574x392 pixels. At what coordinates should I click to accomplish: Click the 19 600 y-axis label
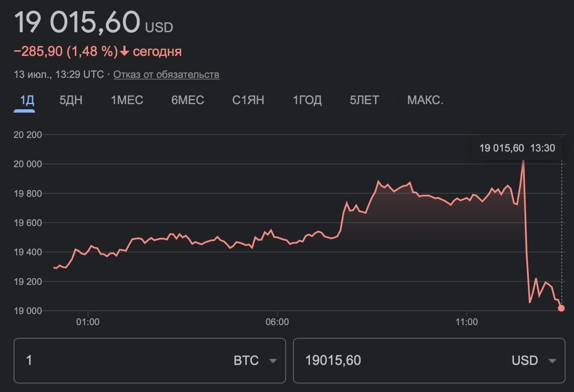28,223
